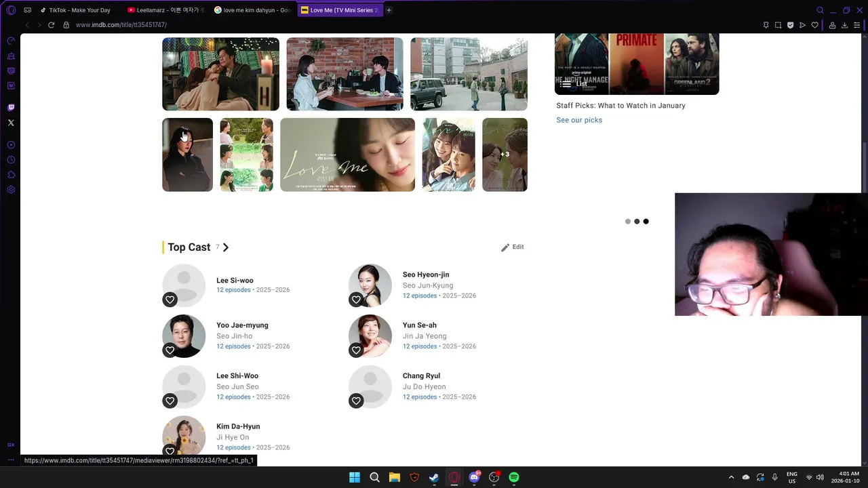Click the pinboard pin icon in toolbar

pyautogui.click(x=766, y=25)
